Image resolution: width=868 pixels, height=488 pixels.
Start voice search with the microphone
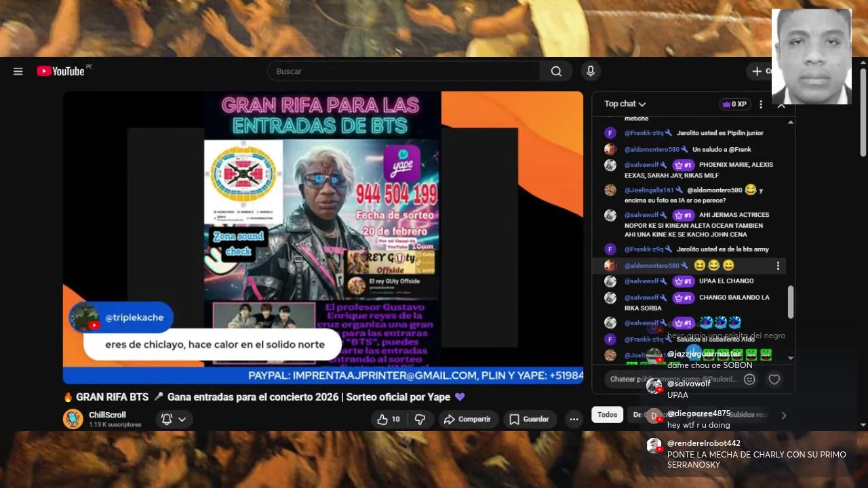591,71
